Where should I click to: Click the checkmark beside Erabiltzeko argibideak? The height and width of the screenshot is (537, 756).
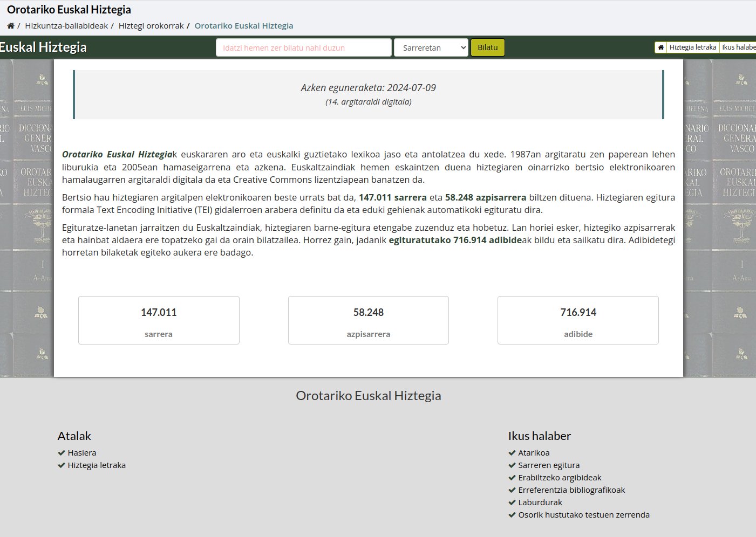coord(512,478)
